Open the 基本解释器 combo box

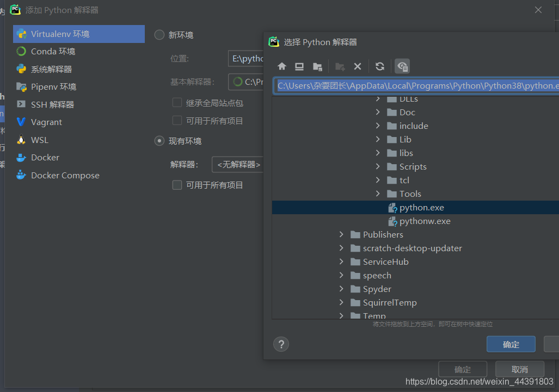click(x=246, y=82)
